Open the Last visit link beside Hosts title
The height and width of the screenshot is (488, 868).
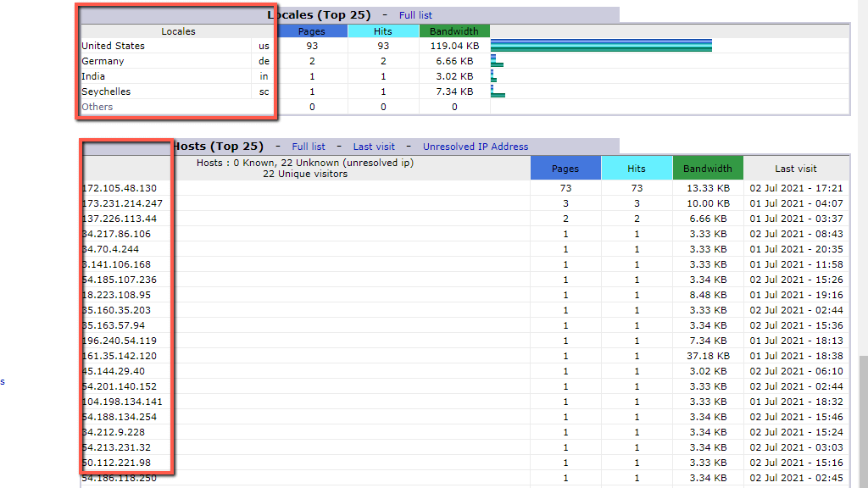(374, 147)
